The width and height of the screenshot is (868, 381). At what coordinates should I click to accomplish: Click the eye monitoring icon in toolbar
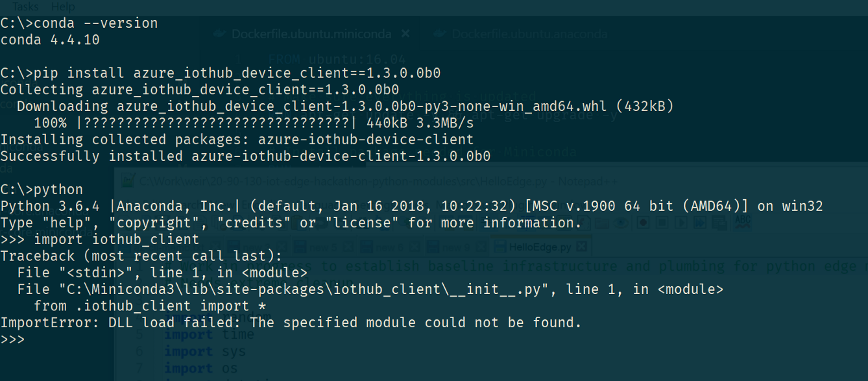621,223
